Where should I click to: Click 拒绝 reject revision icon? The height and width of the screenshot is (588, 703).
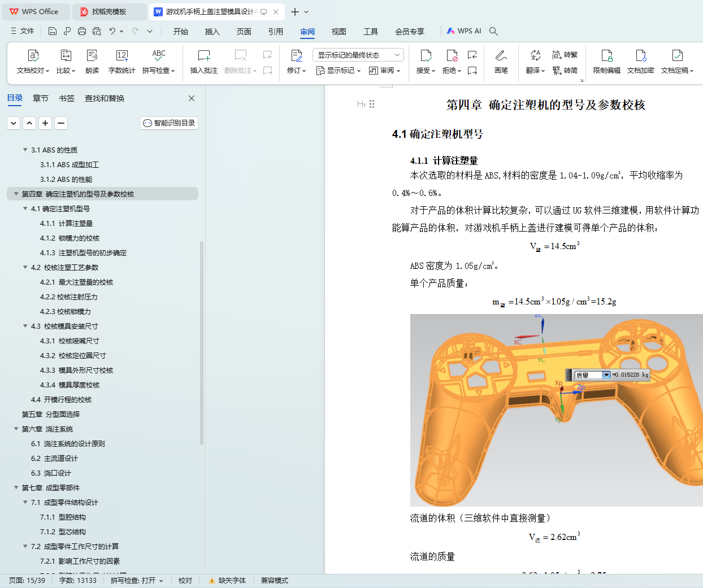(x=452, y=55)
